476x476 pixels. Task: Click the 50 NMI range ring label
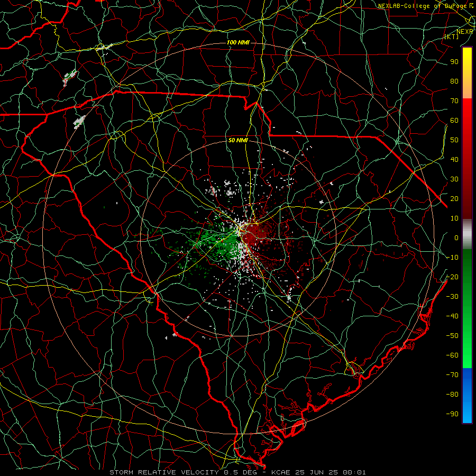[238, 140]
